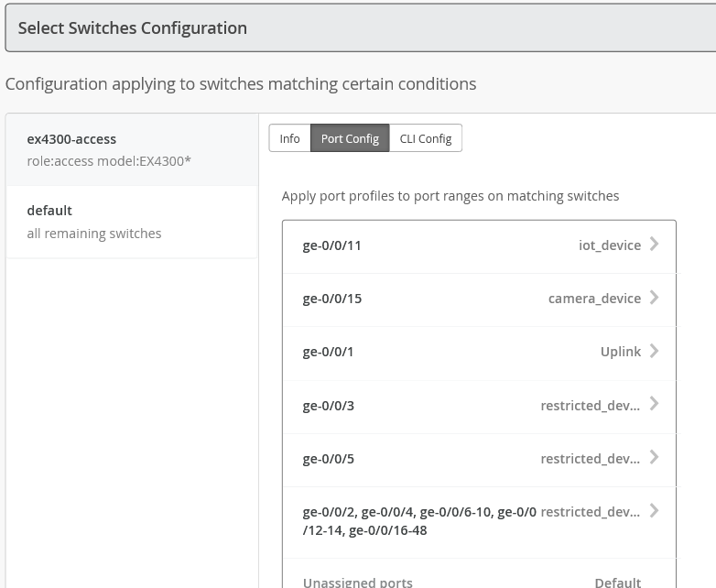Click the ge-0/0/5 port label
716x588 pixels.
point(328,458)
